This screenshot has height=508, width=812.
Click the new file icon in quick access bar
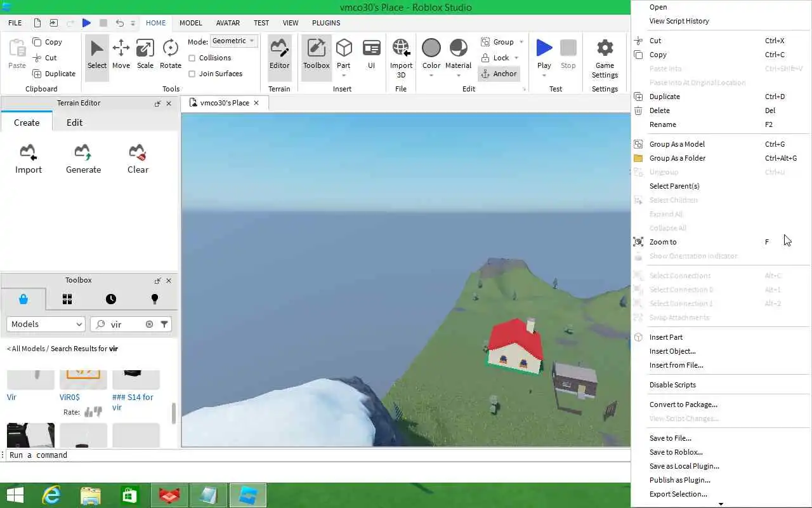[37, 23]
